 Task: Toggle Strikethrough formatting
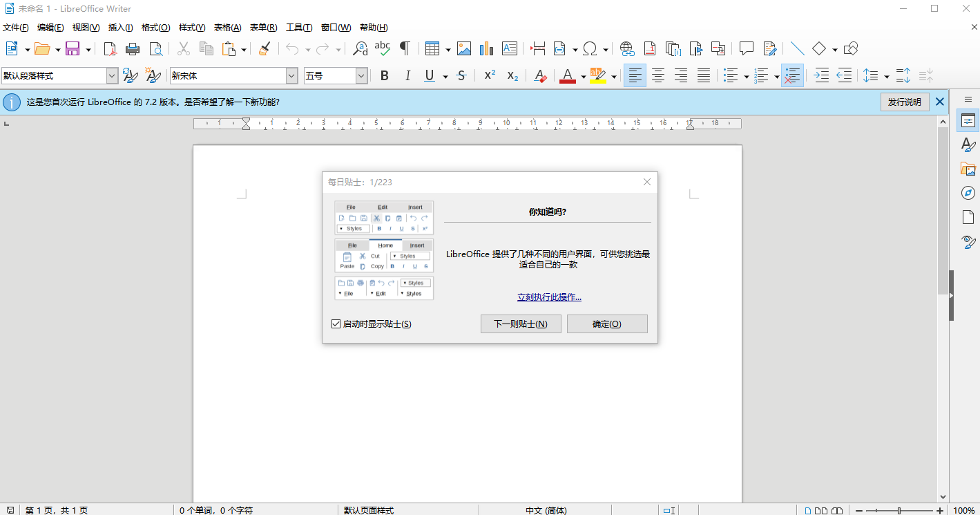tap(462, 76)
